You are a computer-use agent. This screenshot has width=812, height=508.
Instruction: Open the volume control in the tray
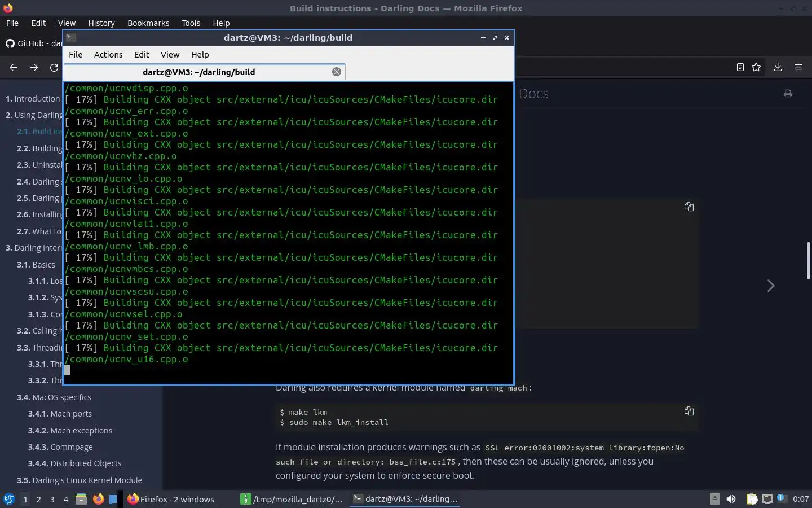[x=731, y=499]
